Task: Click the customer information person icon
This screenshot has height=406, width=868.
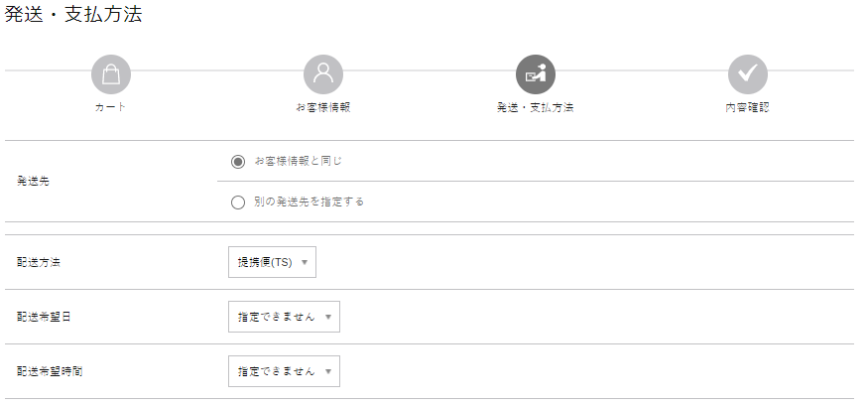Action: [x=323, y=74]
